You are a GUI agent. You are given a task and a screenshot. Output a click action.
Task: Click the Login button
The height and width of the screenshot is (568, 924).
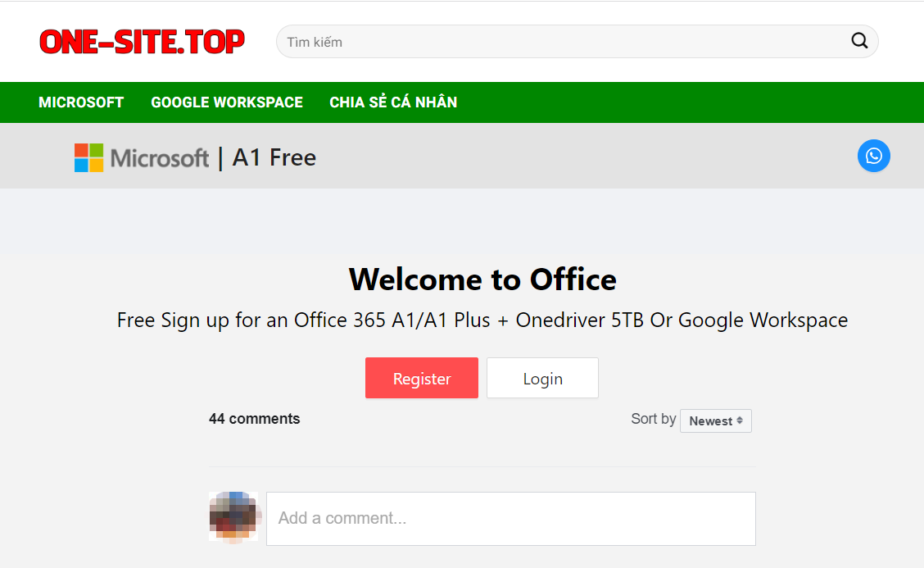tap(542, 378)
